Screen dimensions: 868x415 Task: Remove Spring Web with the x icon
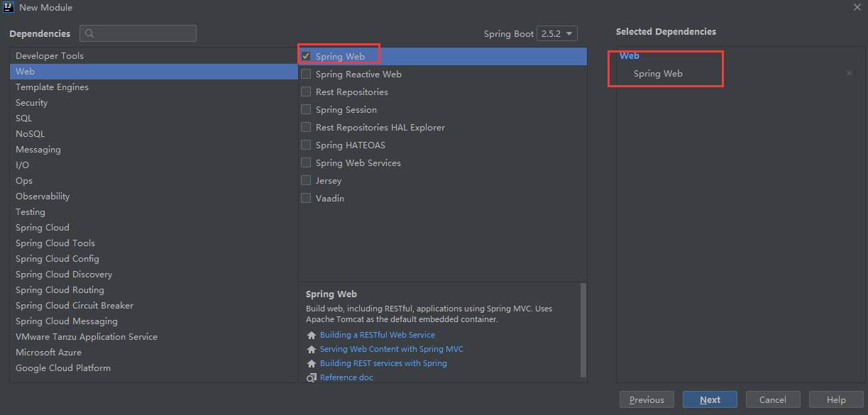850,73
